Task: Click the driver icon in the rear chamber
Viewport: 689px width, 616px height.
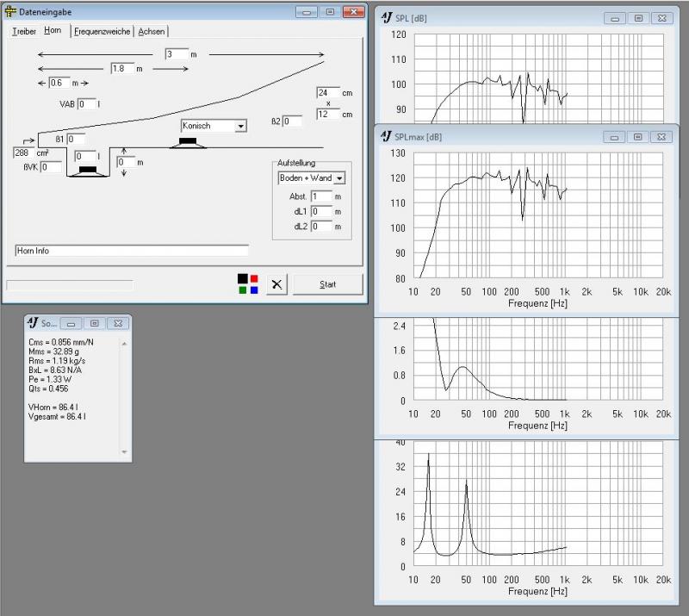Action: coord(88,171)
